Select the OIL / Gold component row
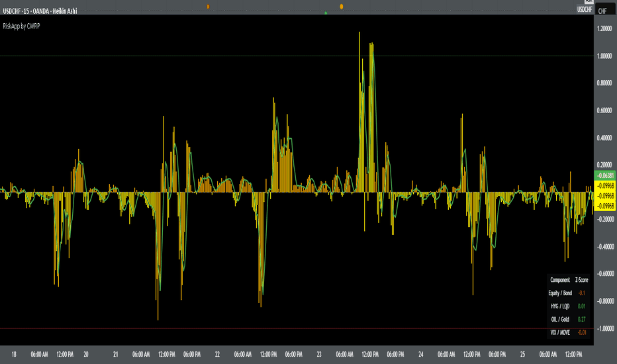Screen dimensions: 617x364 tap(568, 319)
